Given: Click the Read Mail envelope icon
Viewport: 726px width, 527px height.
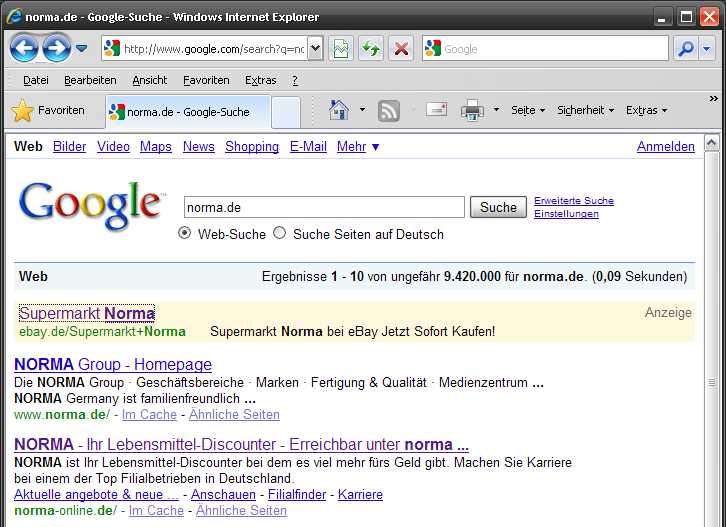Looking at the screenshot, I should (x=436, y=110).
